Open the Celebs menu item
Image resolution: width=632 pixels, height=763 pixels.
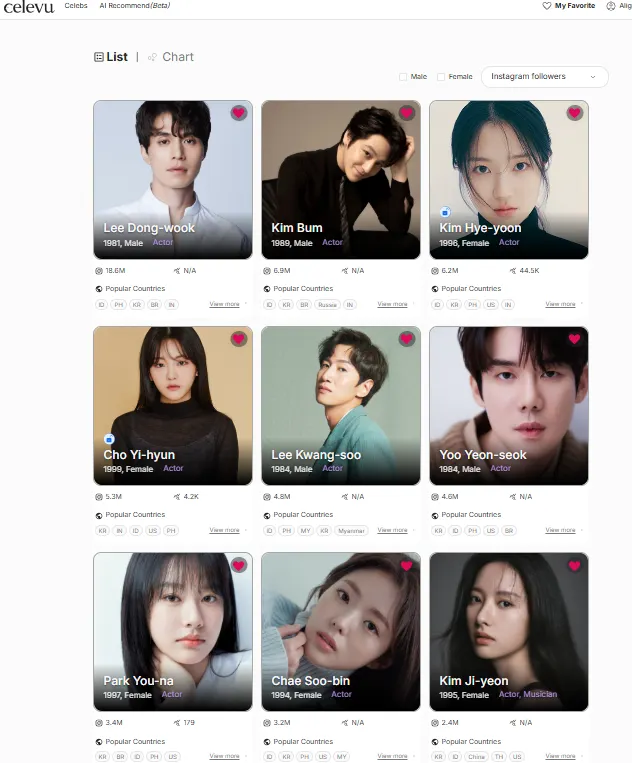point(76,6)
